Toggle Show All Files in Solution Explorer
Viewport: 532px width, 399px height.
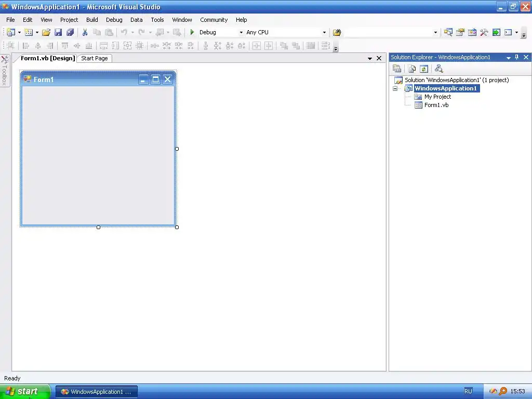412,69
